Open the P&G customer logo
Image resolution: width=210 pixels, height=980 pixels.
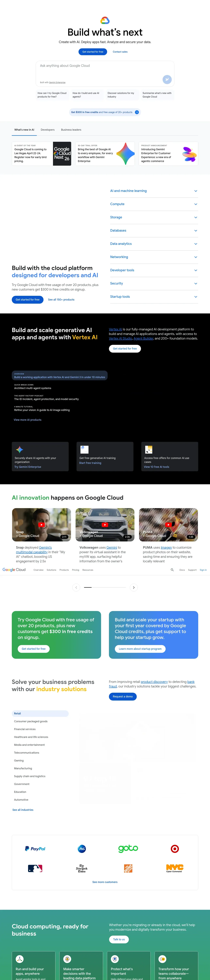point(82,849)
